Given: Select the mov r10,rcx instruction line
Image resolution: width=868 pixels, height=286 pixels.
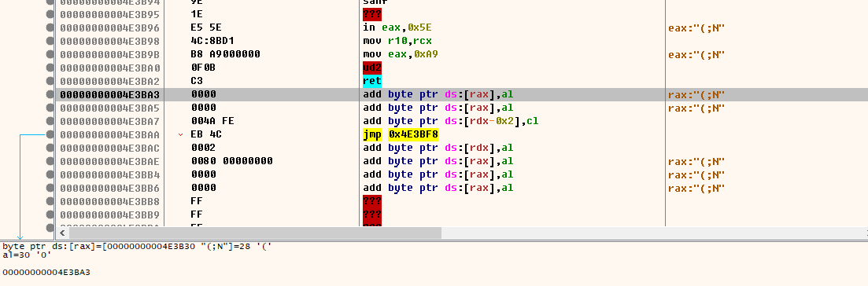Looking at the screenshot, I should (397, 41).
